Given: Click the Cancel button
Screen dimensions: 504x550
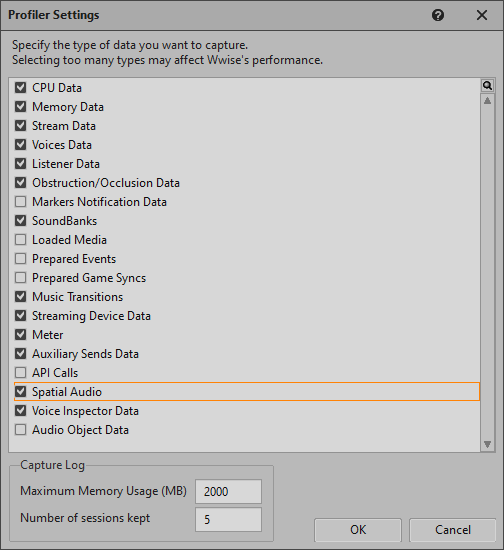Looking at the screenshot, I should tap(452, 530).
